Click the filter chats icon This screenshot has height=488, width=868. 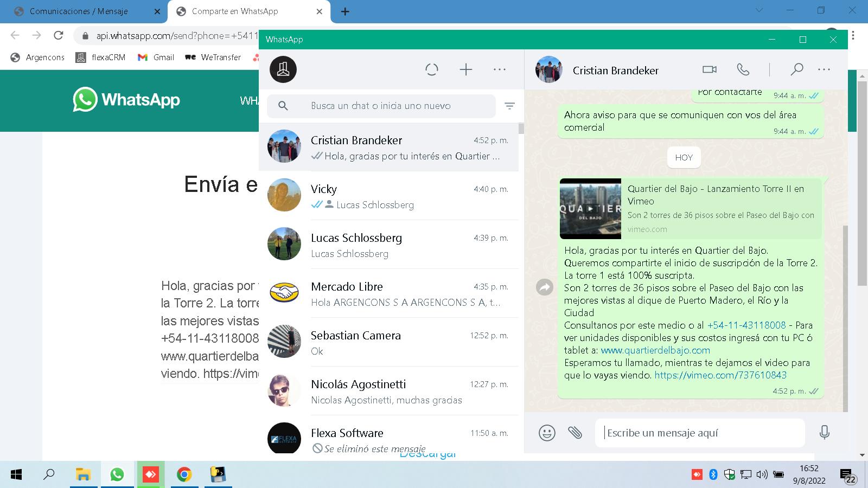click(509, 106)
